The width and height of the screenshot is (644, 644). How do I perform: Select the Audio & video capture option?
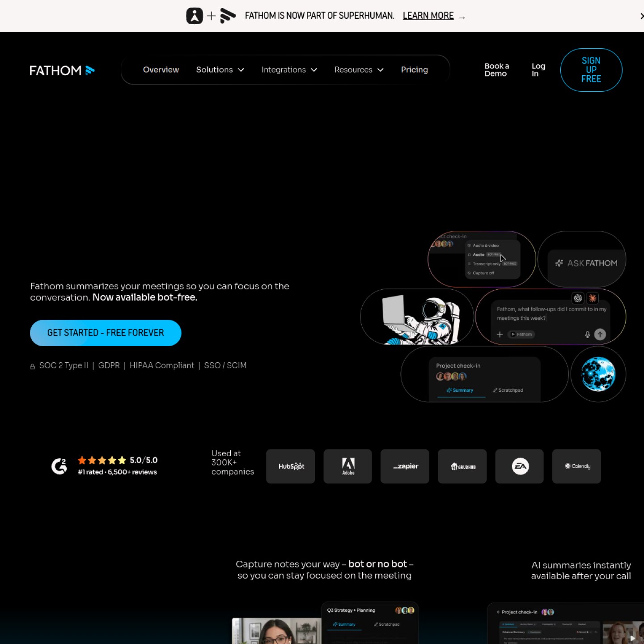pos(483,246)
